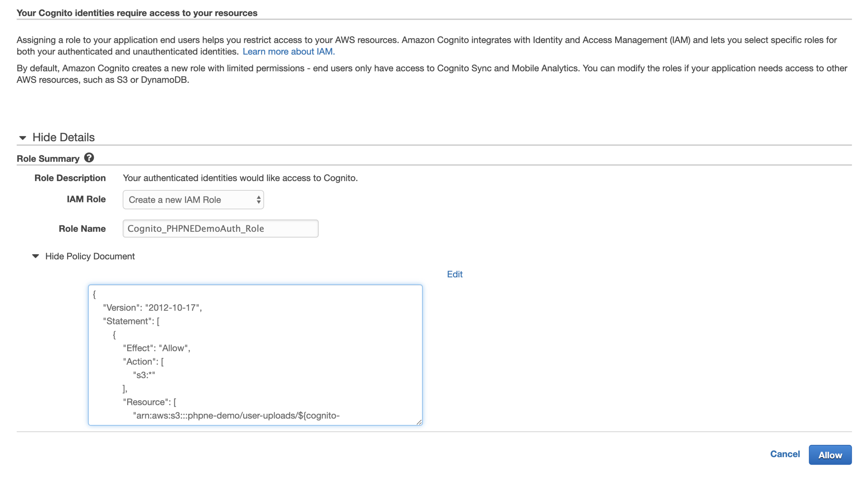Click the "Effect": "Allow" line in the policy
The width and height of the screenshot is (868, 477).
[x=157, y=348]
